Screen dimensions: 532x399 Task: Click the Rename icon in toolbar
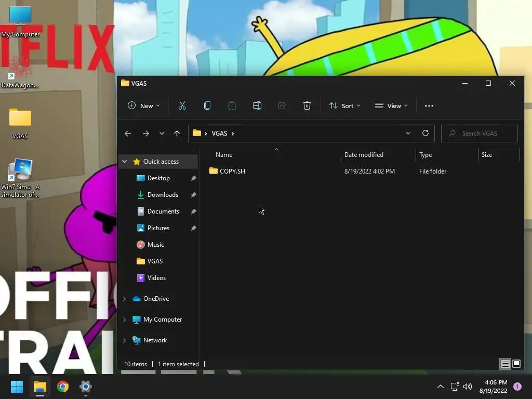(257, 106)
